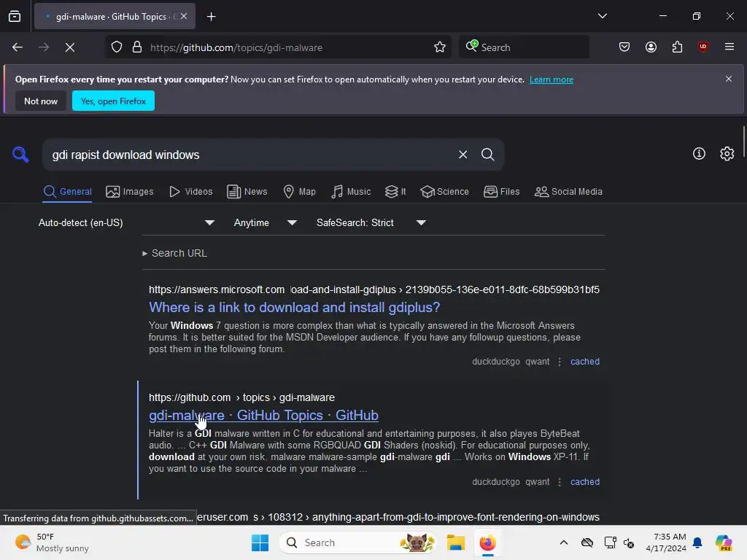
Task: View site security padlock info
Action: pyautogui.click(x=137, y=47)
